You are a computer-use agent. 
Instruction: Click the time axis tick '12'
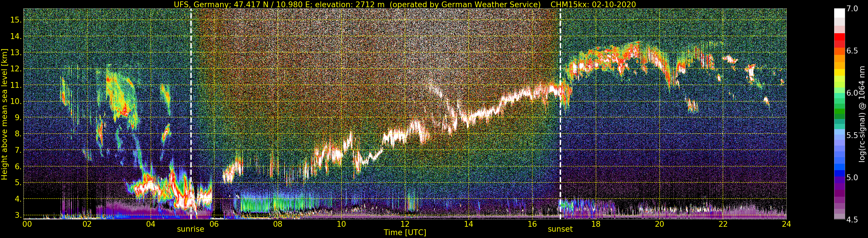pos(405,224)
